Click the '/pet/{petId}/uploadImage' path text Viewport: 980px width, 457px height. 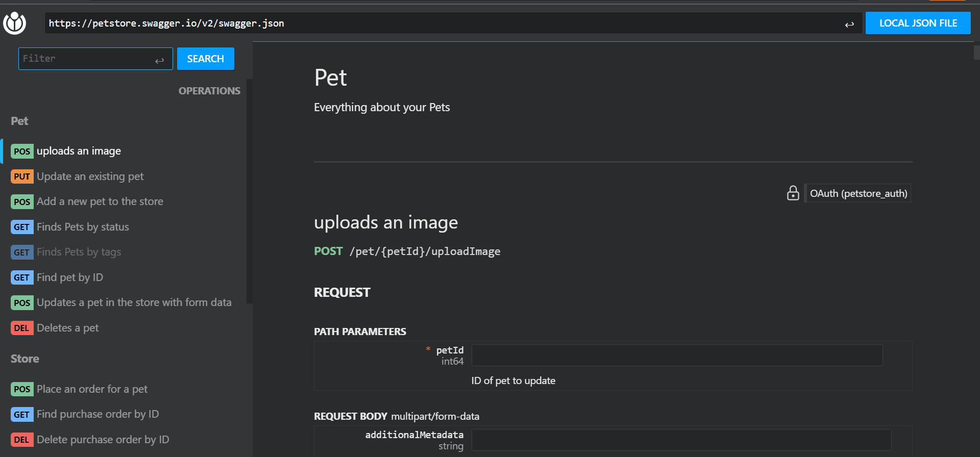click(x=425, y=251)
